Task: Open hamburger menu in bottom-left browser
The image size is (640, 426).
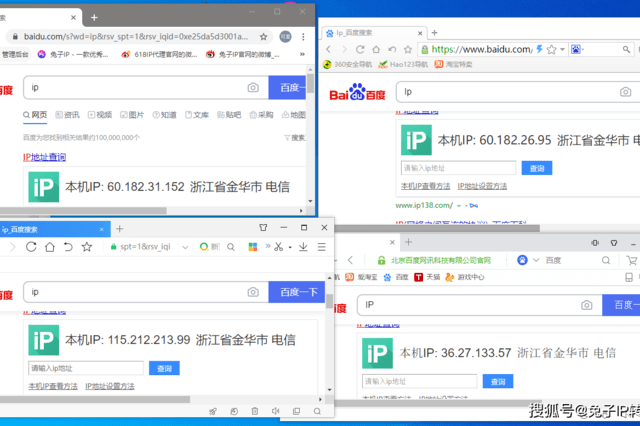Action: click(322, 247)
